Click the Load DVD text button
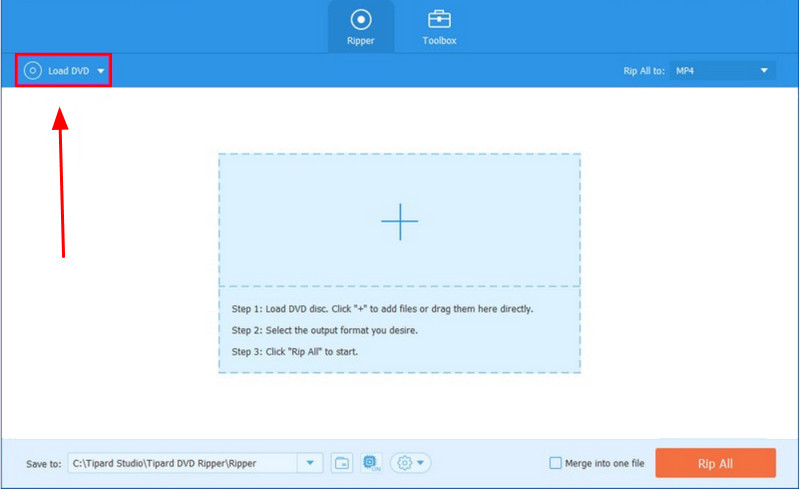Image resolution: width=800 pixels, height=489 pixels. 68,71
